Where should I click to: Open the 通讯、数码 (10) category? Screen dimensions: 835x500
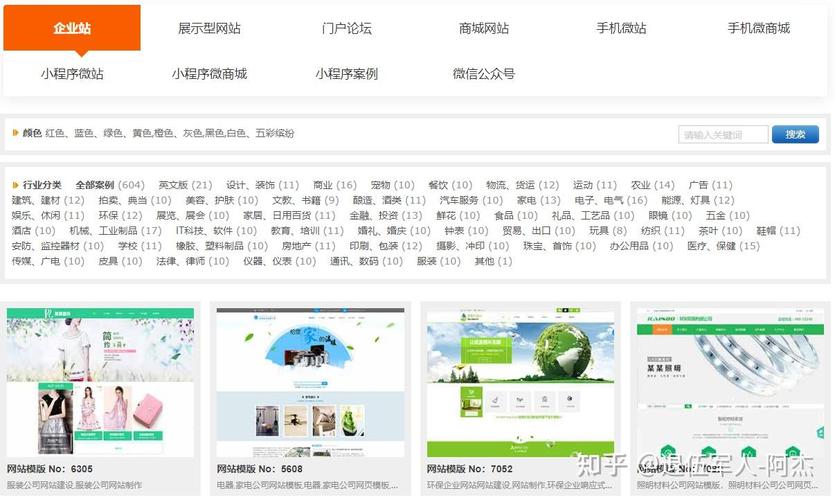366,261
